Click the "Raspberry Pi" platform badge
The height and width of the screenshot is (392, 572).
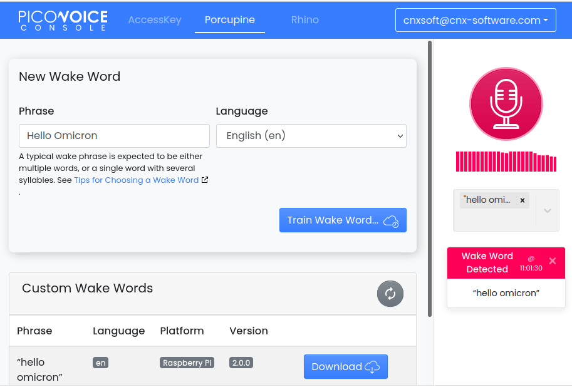point(187,362)
